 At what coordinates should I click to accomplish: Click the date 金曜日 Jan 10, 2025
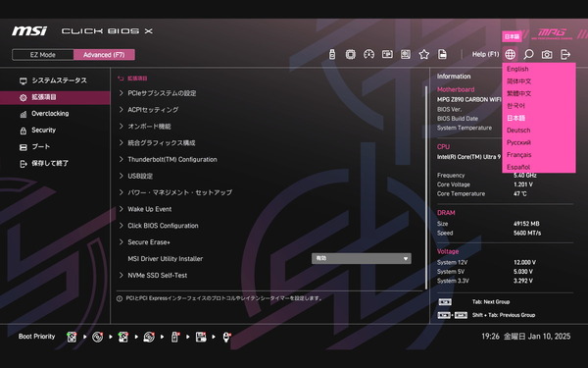point(537,337)
